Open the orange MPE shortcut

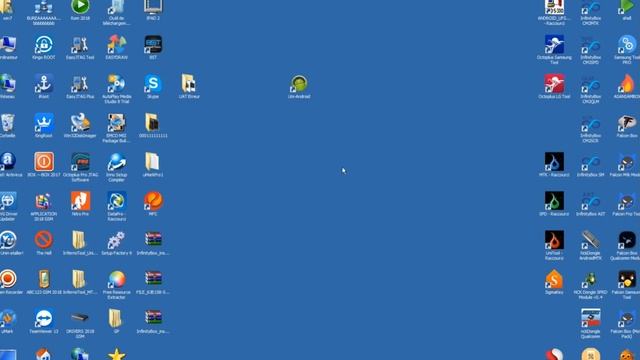coord(153,201)
